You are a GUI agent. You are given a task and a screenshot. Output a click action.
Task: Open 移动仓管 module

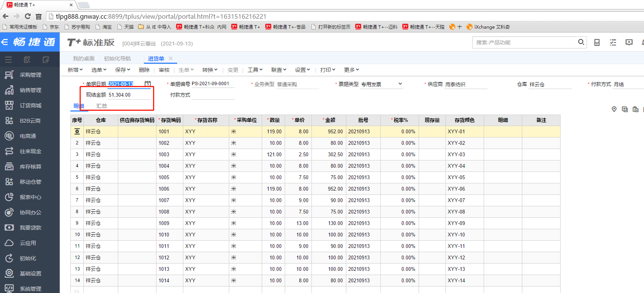30,182
